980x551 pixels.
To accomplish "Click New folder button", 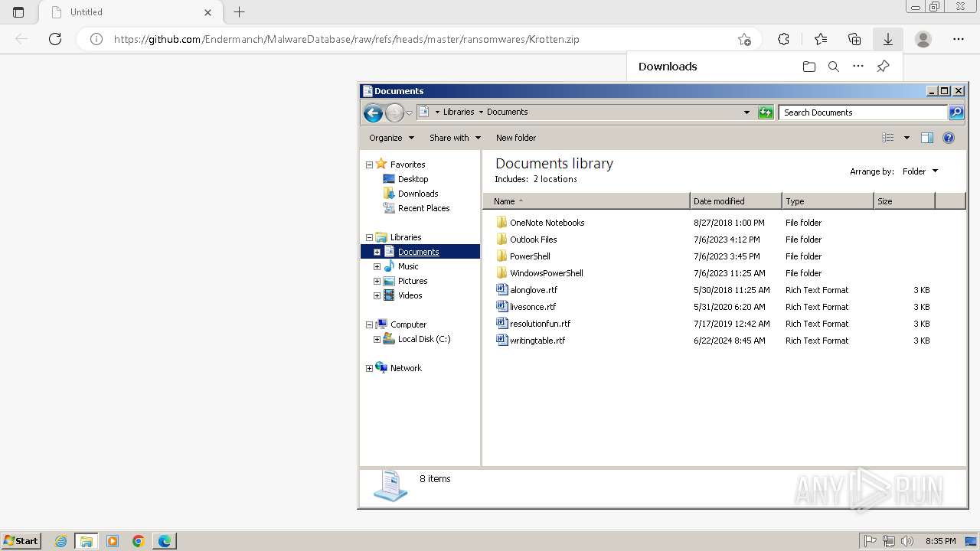I will [516, 138].
